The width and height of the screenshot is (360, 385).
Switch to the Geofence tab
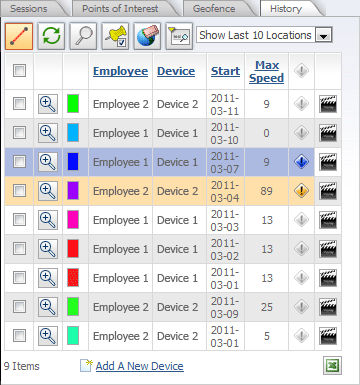214,8
